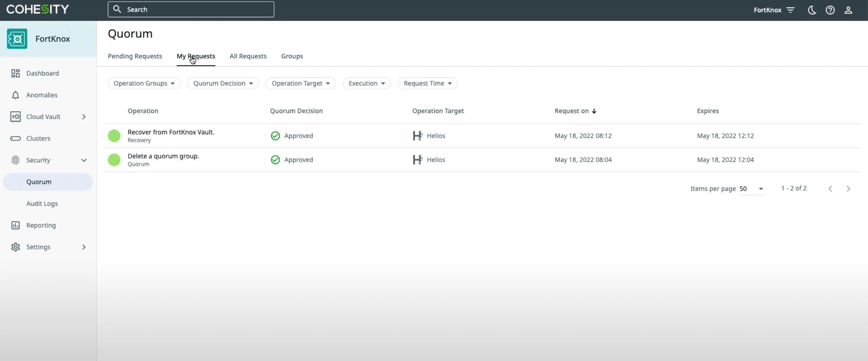Sort by Operation column header
This screenshot has width=868, height=361.
tap(143, 111)
